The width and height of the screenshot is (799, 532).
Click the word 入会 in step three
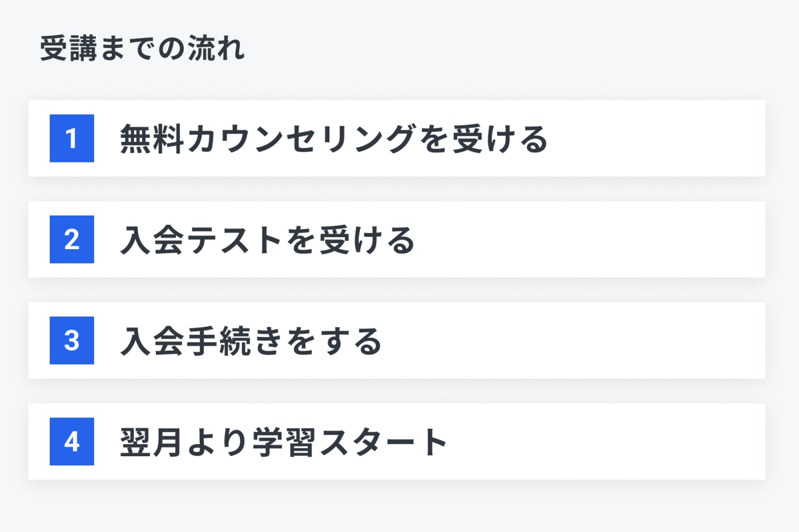pos(152,341)
